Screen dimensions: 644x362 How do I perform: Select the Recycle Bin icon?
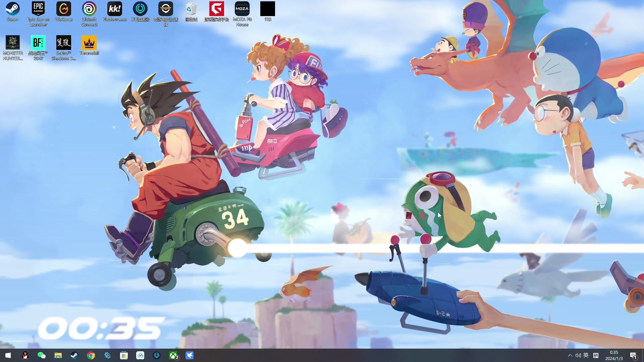click(x=191, y=9)
